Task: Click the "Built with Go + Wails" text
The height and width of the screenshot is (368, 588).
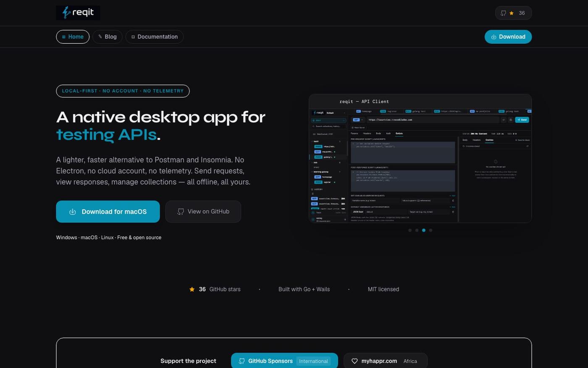Action: [304, 289]
